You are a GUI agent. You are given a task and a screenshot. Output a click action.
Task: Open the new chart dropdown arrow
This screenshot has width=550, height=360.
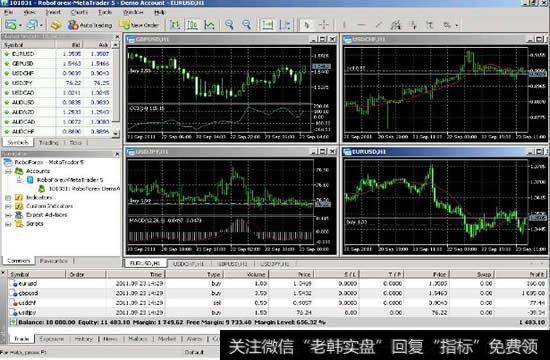point(20,25)
